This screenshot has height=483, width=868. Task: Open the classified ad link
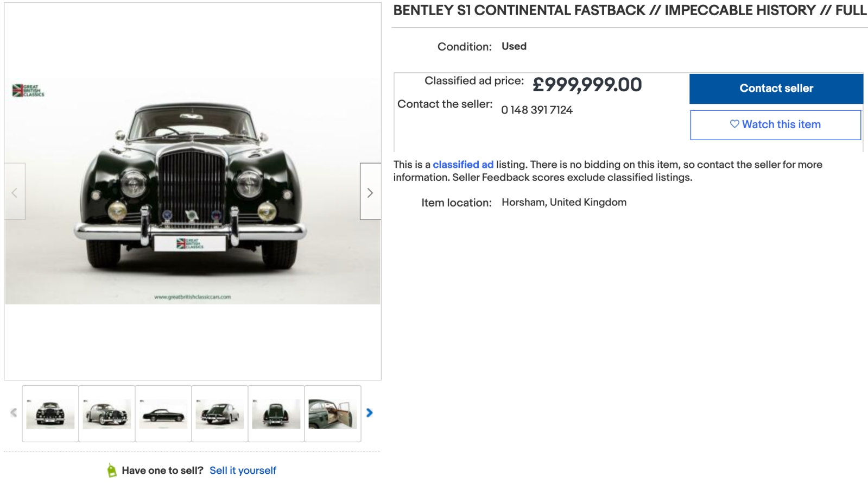click(462, 165)
